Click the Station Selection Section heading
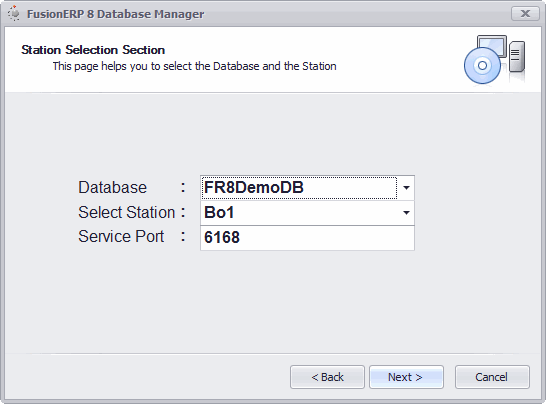Image resolution: width=546 pixels, height=404 pixels. tap(93, 50)
